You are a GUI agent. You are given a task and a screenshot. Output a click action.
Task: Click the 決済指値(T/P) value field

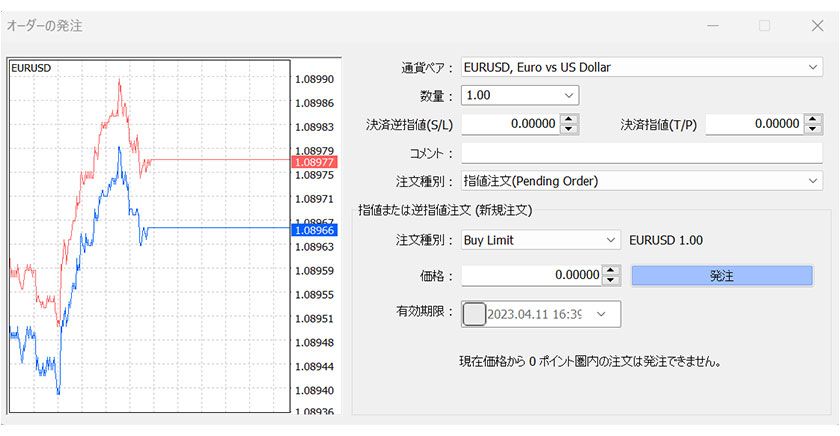[754, 124]
